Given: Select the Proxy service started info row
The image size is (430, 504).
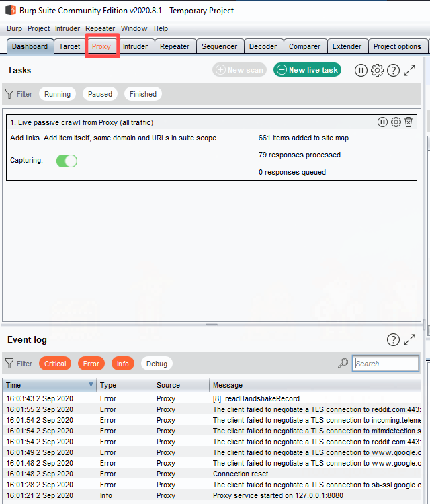Looking at the screenshot, I should pyautogui.click(x=212, y=495).
